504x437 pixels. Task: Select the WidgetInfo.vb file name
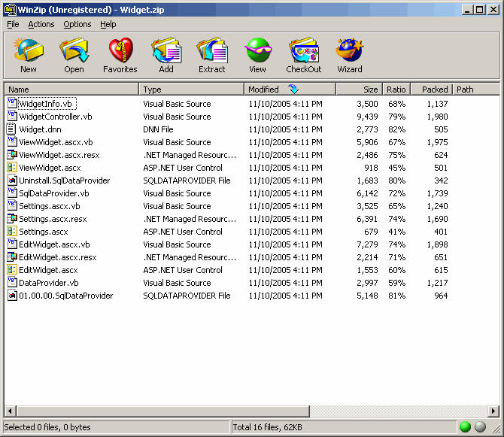click(x=45, y=104)
